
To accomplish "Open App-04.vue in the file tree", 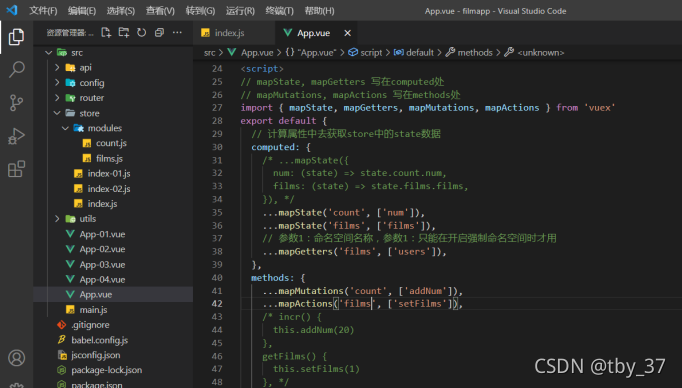I will click(113, 279).
